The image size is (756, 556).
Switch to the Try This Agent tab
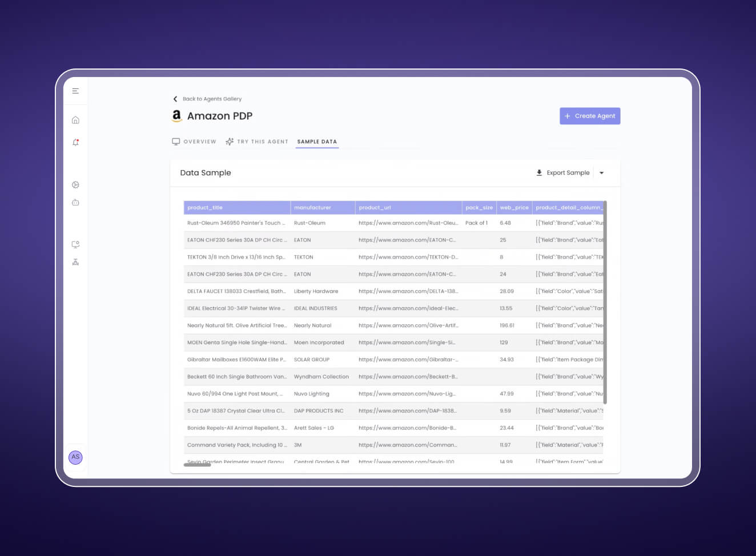pos(257,142)
